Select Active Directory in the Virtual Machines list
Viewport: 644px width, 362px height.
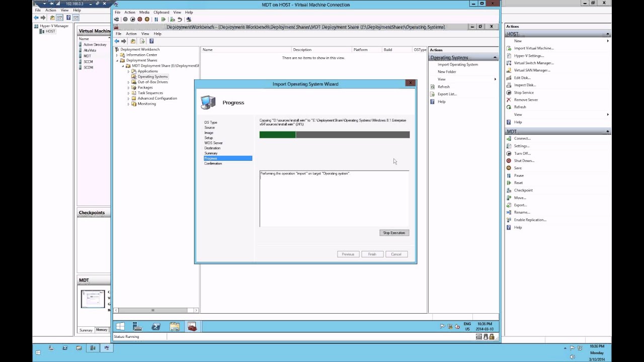click(x=95, y=45)
